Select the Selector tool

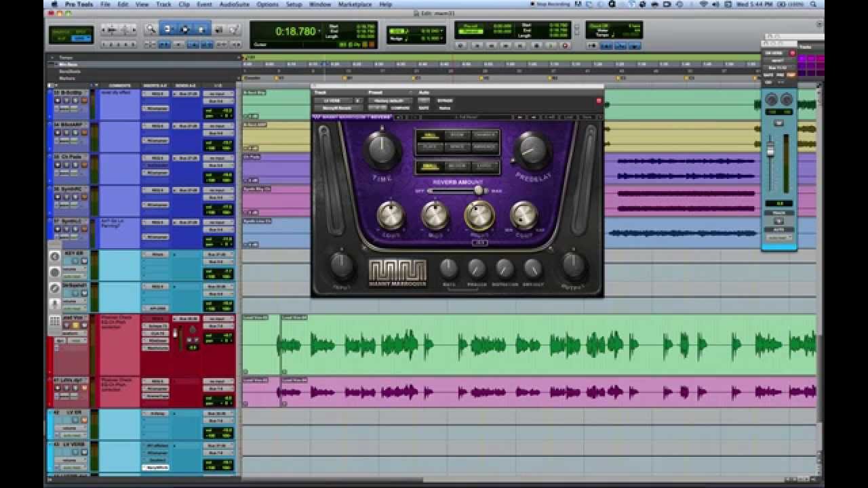(x=184, y=30)
